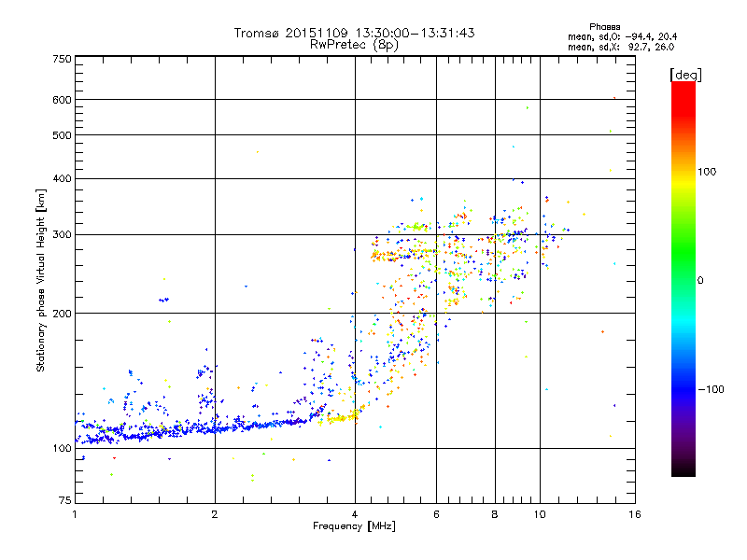This screenshot has width=747, height=560.
Task: Click the 'RwPretec (8p)' subtitle
Action: tap(354, 45)
